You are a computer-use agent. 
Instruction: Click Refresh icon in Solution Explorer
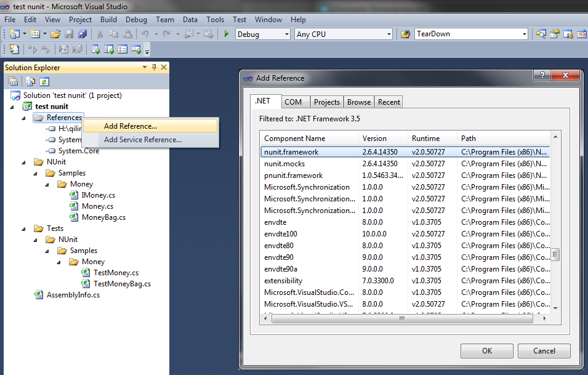(x=44, y=81)
